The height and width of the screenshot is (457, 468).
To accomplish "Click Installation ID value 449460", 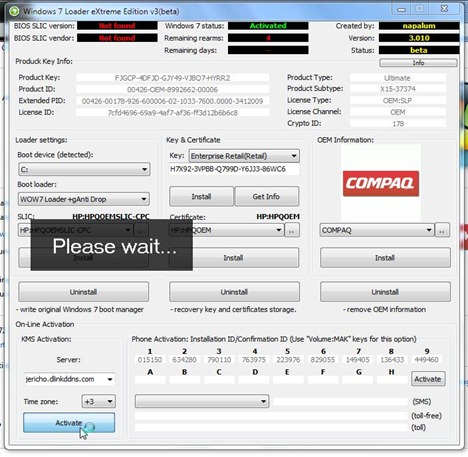I will tap(427, 360).
